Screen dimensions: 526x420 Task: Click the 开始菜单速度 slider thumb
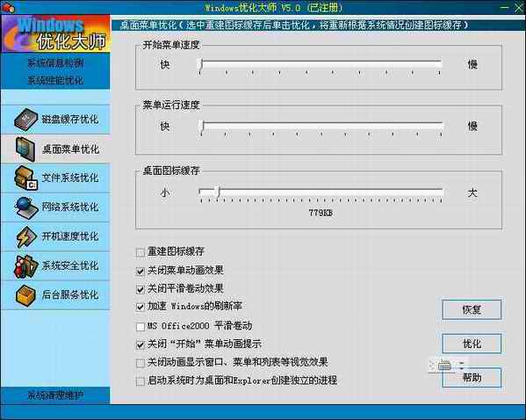point(200,64)
